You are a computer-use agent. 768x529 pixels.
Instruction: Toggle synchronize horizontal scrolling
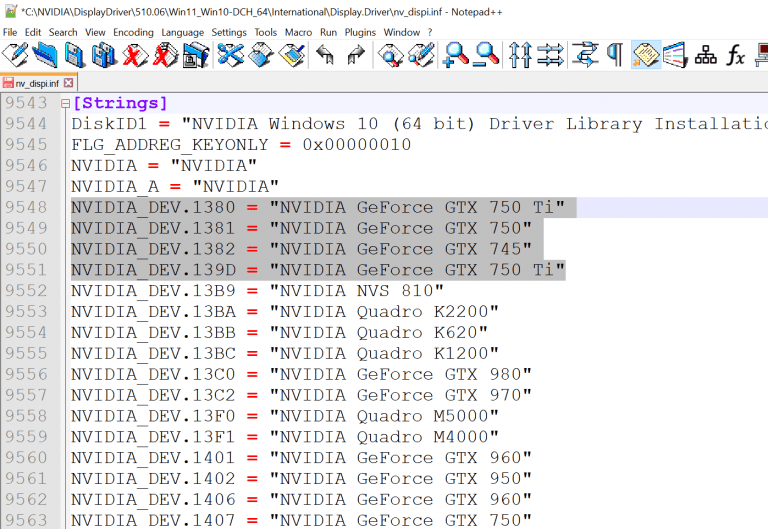point(551,54)
